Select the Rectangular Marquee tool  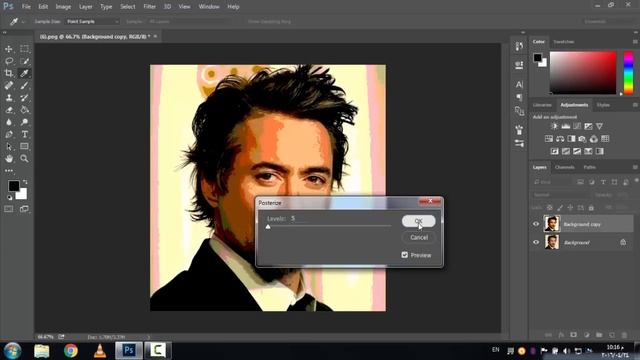[x=24, y=49]
